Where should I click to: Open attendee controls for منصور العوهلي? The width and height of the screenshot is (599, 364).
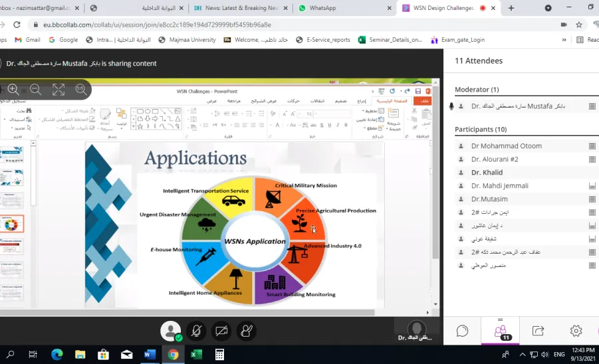pos(592,265)
